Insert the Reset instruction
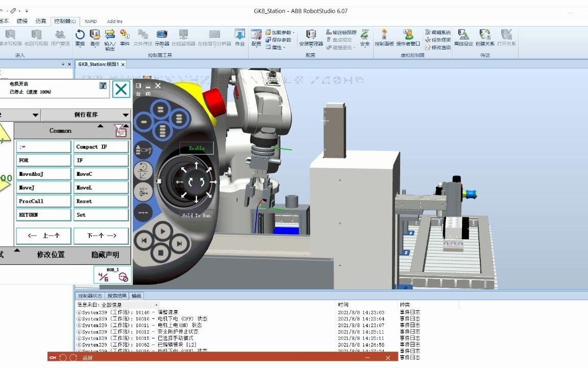The image size is (588, 368). click(101, 201)
